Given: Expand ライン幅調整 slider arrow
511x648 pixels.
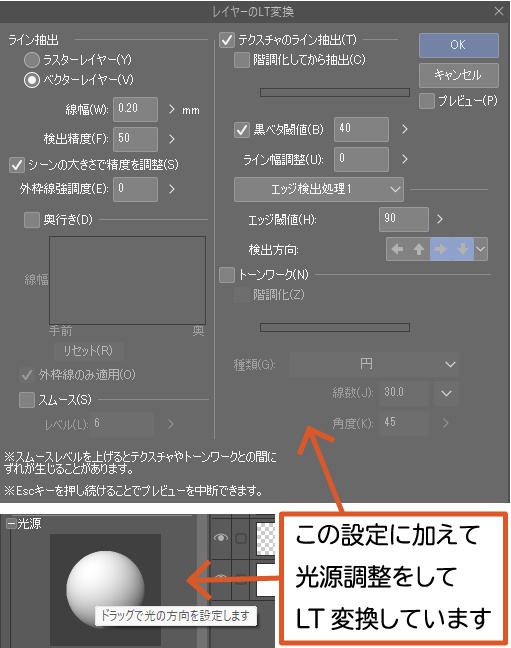Looking at the screenshot, I should [404, 159].
